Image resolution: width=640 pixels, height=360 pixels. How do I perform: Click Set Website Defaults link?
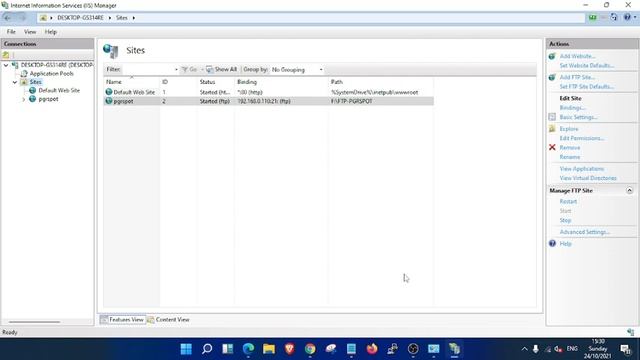coord(587,65)
